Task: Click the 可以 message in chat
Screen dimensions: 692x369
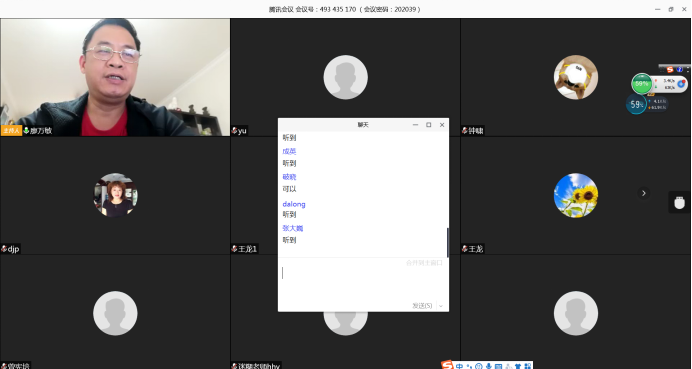Action: click(x=290, y=189)
